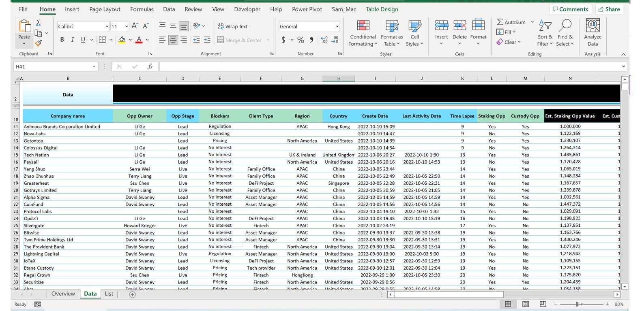Increase font size with large A icon
The width and height of the screenshot is (644, 311).
tap(135, 26)
